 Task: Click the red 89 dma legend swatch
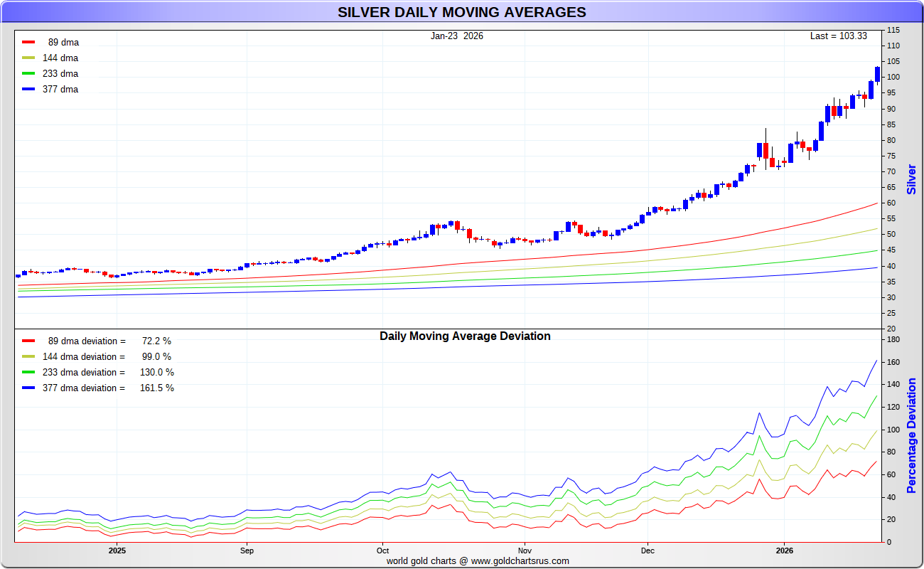(x=28, y=43)
